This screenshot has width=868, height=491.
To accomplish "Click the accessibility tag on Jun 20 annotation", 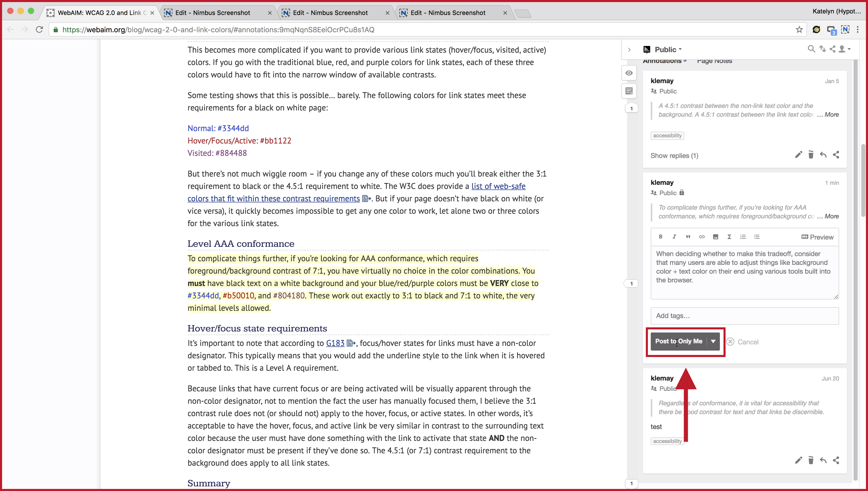I will point(667,441).
